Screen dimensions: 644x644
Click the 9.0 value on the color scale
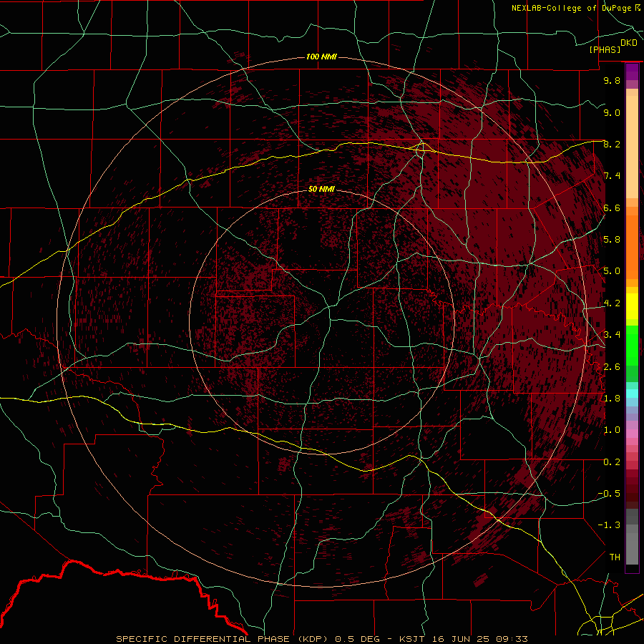612,112
